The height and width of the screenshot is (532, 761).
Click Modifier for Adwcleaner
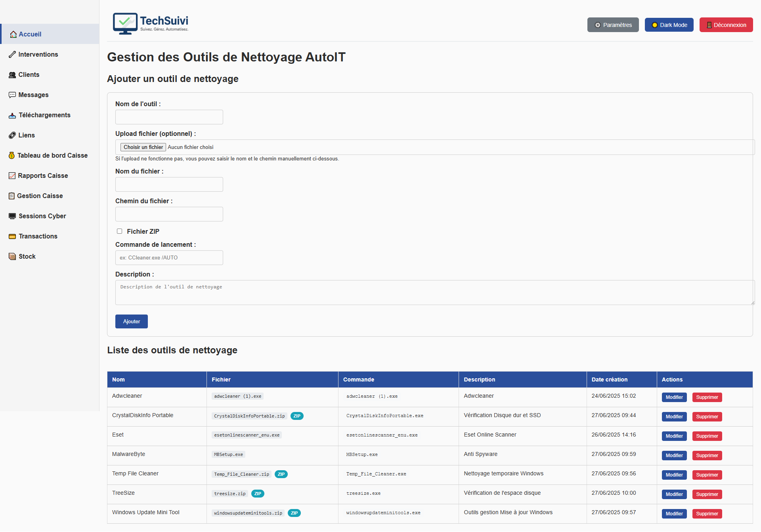point(674,397)
